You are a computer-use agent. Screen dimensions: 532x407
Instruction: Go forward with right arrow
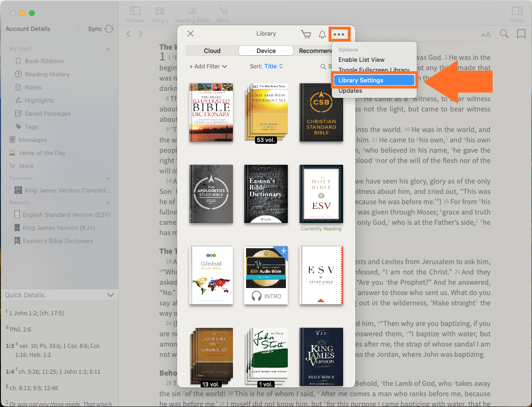[x=141, y=34]
